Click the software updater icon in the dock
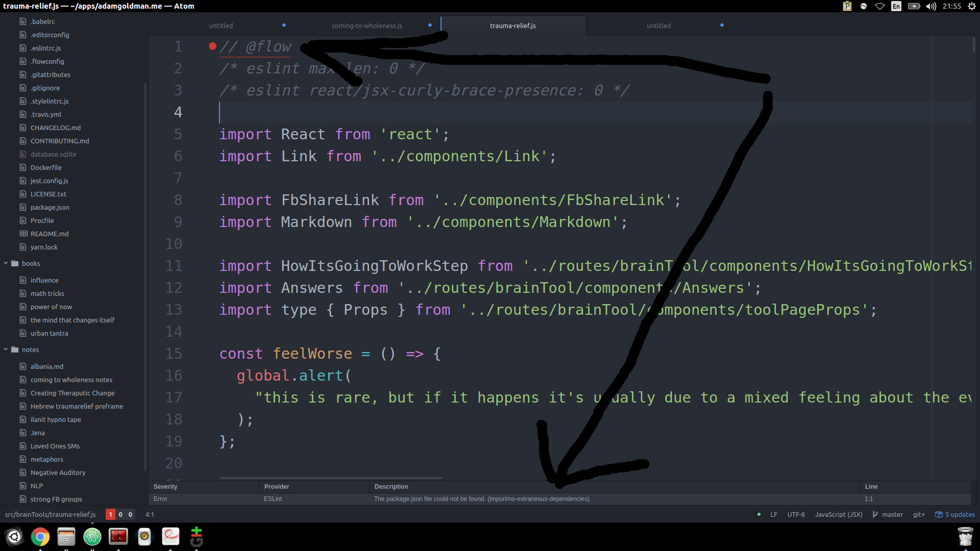Screen dimensions: 980x551 pyautogui.click(x=196, y=537)
